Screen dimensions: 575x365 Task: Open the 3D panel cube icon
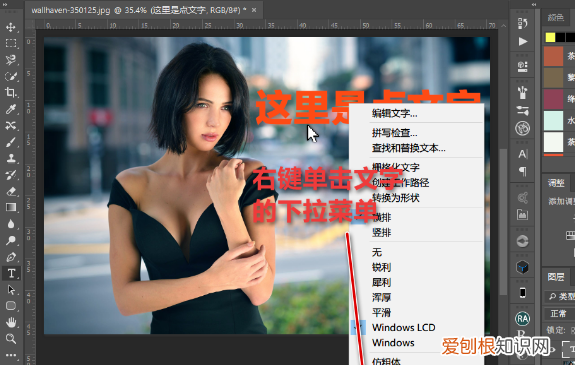pyautogui.click(x=522, y=267)
